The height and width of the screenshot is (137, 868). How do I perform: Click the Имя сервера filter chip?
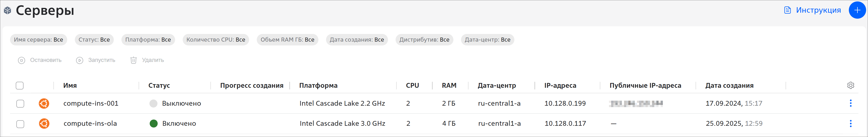(38, 40)
